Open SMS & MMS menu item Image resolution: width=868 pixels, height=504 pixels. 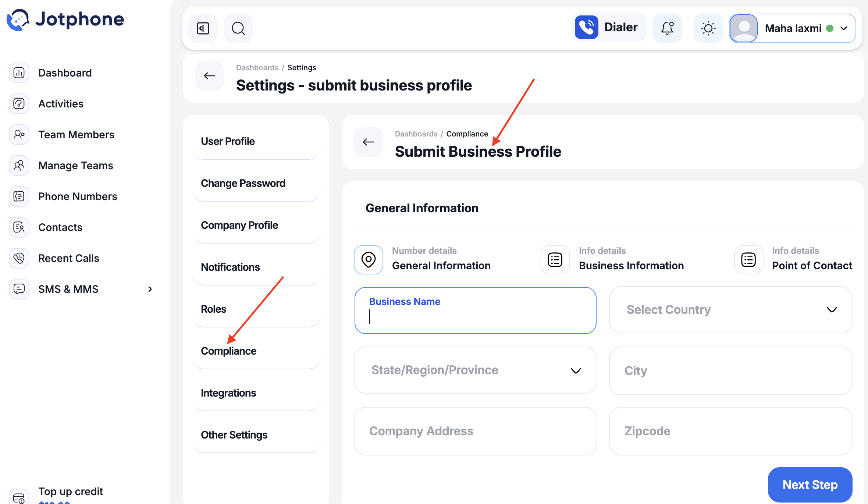[x=68, y=289]
